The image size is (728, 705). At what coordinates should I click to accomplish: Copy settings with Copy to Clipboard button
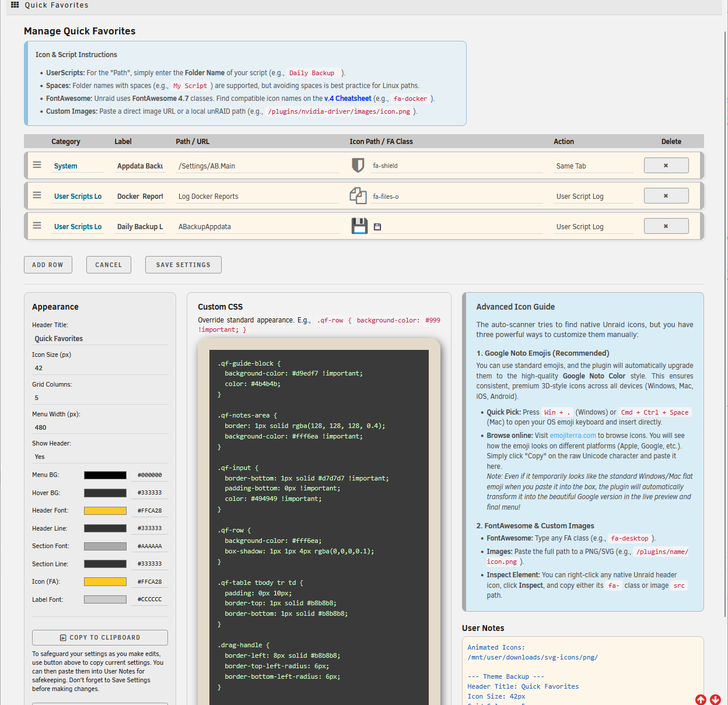click(x=100, y=637)
